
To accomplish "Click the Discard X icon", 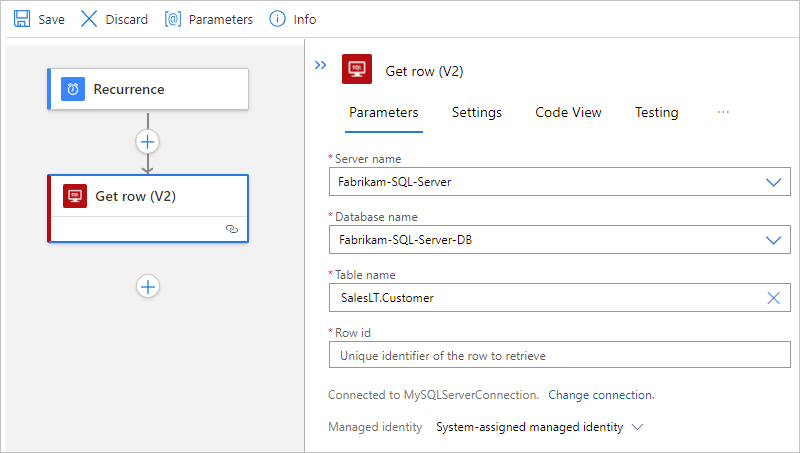I will click(x=89, y=19).
